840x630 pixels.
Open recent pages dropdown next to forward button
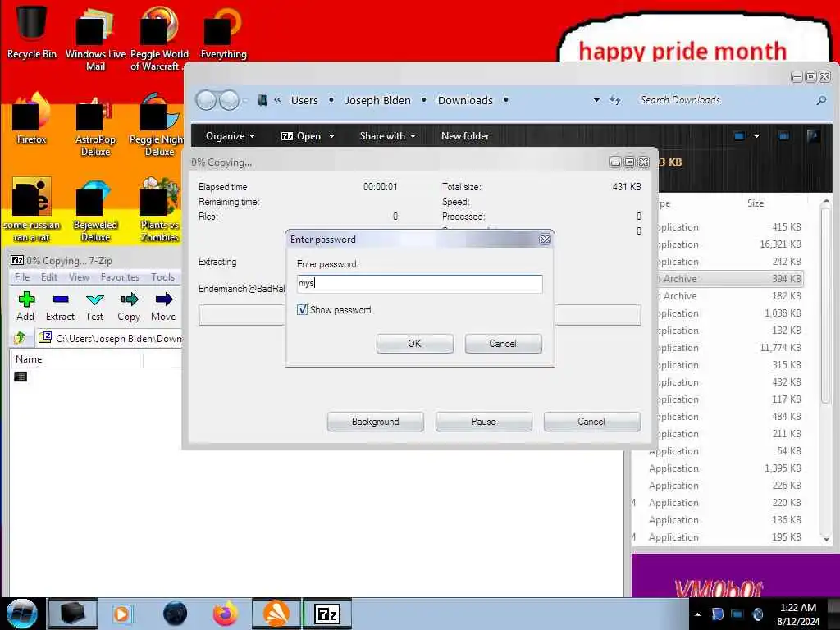pos(244,100)
